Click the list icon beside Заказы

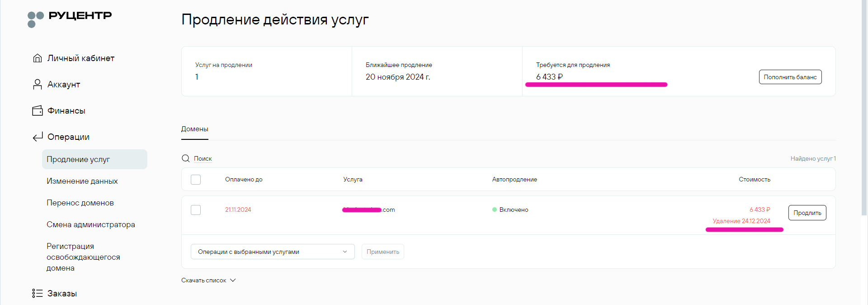38,294
